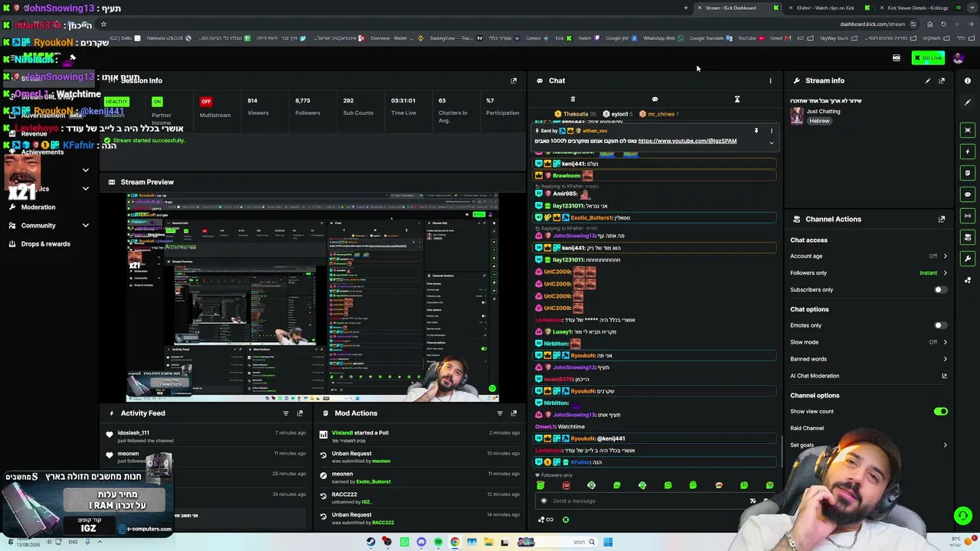Screen dimensions: 980x551
Task: Click Vinlandl started a Poll entry
Action: [421, 436]
